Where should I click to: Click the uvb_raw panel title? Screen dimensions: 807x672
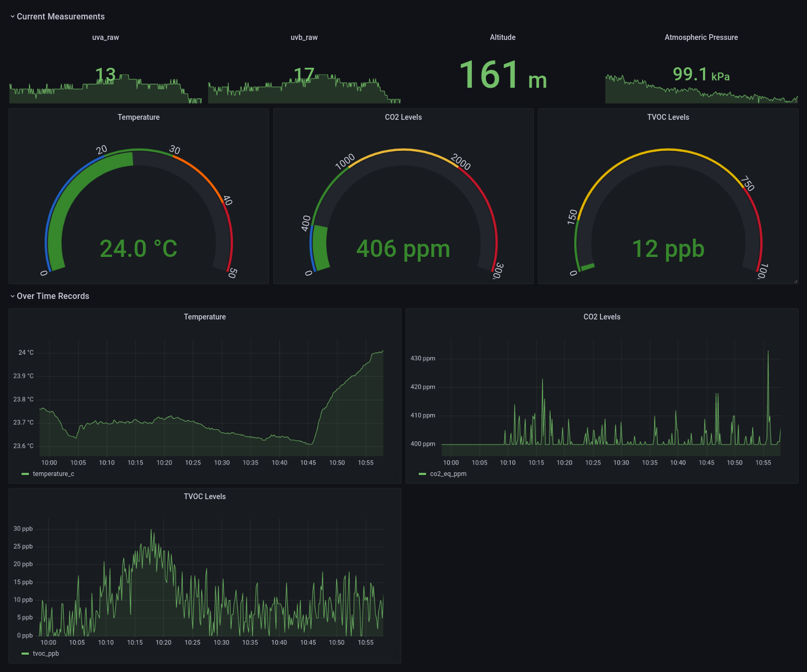[x=304, y=37]
